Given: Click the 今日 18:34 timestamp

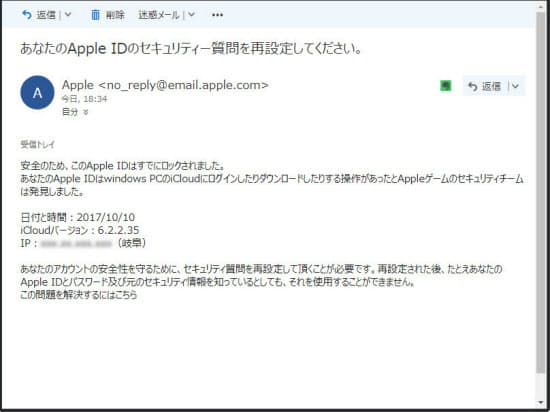Looking at the screenshot, I should coord(85,99).
